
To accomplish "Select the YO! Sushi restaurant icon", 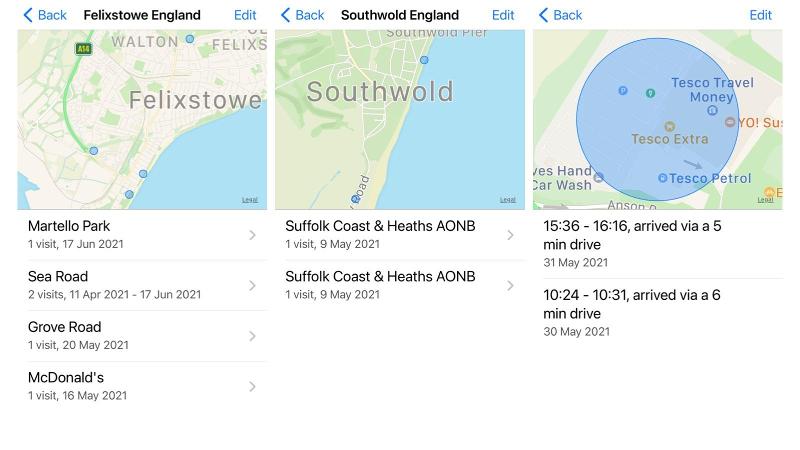I will (730, 122).
